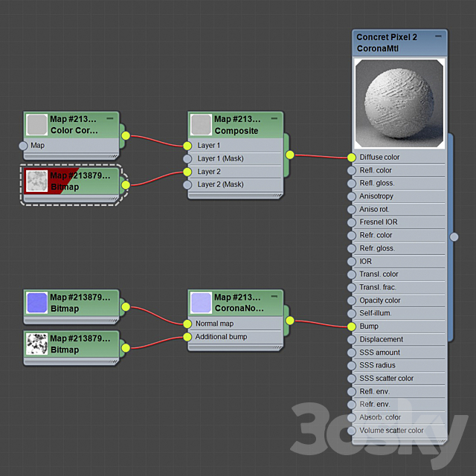The image size is (476, 476).
Task: Click the Additional bump input socket
Action: point(187,337)
